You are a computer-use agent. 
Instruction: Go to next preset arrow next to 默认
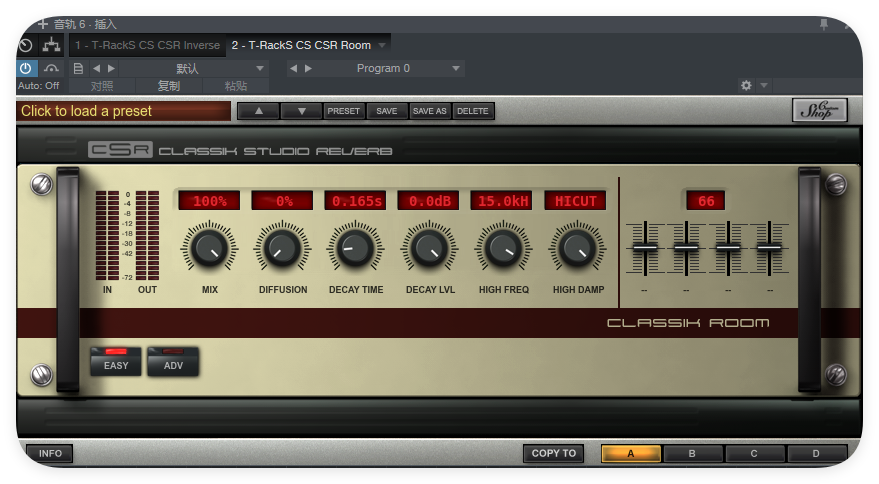112,68
